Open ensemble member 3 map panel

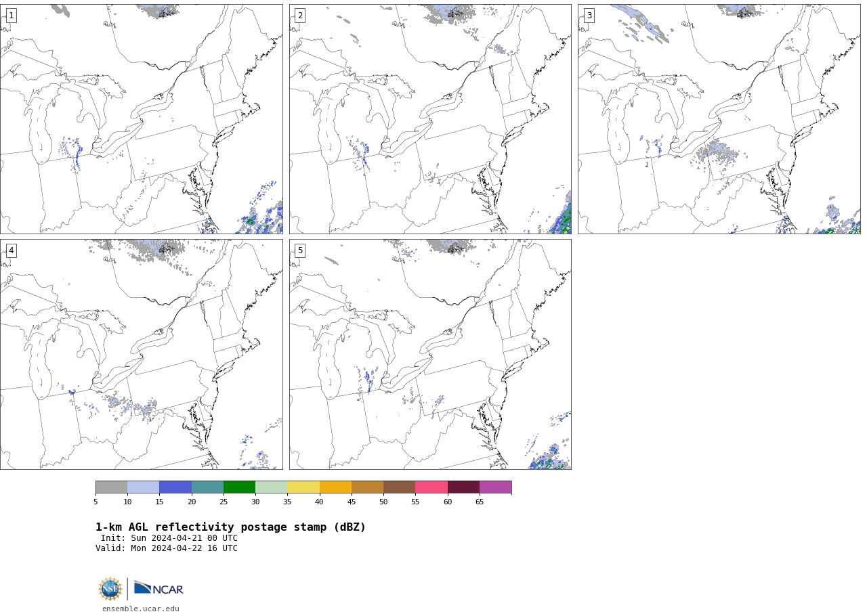point(719,119)
